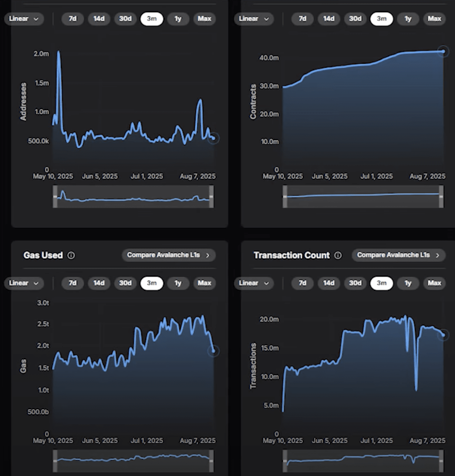Click chevron arrow in Transaction Count compare button

pyautogui.click(x=438, y=256)
